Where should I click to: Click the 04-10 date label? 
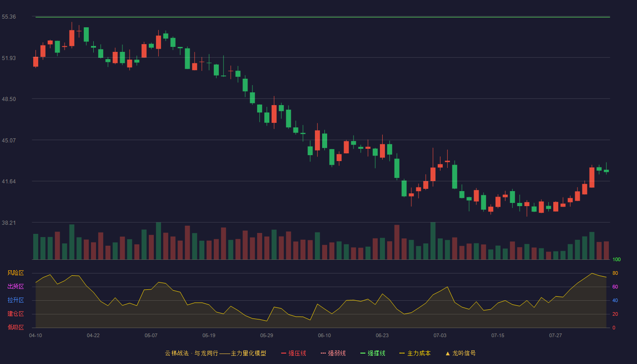[35, 335]
